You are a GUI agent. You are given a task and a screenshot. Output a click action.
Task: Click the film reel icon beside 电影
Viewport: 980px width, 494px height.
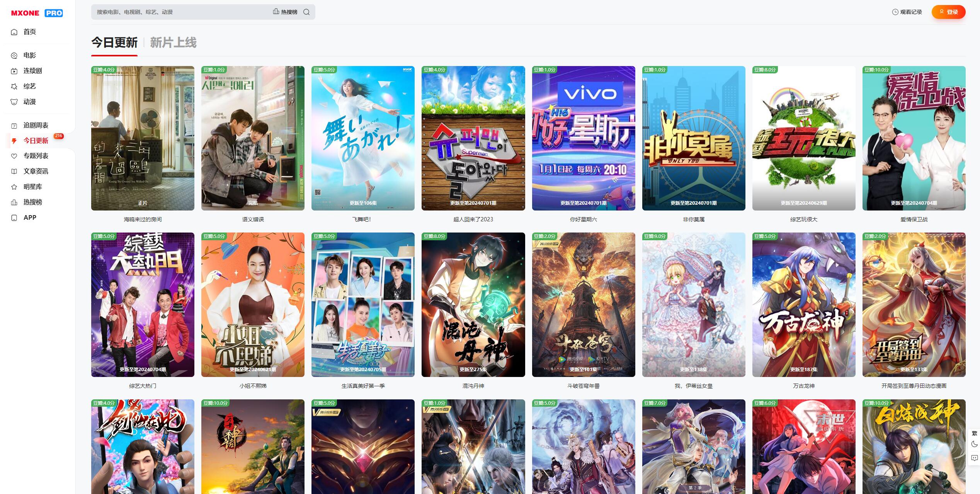point(14,56)
